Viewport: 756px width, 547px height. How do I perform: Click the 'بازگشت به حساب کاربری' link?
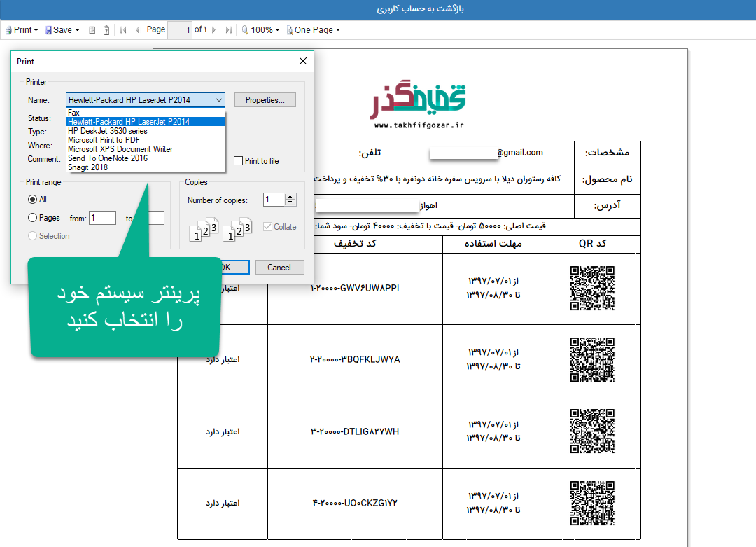[420, 8]
